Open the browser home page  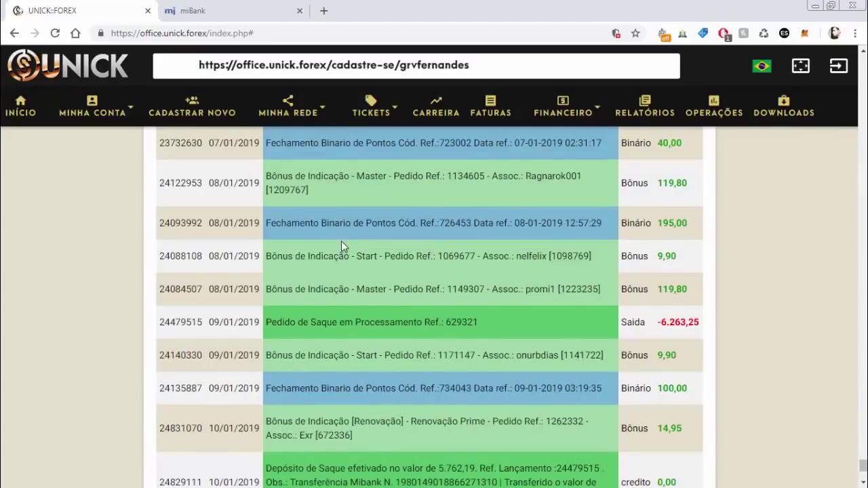75,33
